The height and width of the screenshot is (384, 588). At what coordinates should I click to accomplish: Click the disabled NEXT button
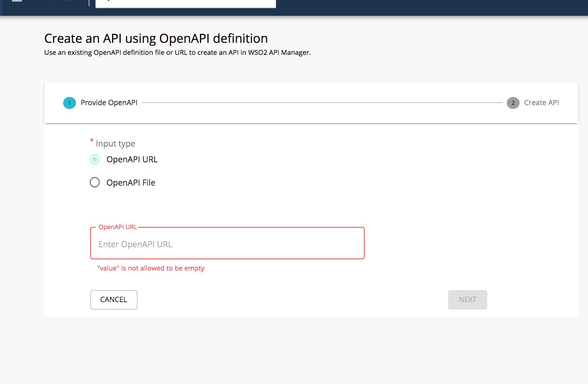point(467,299)
